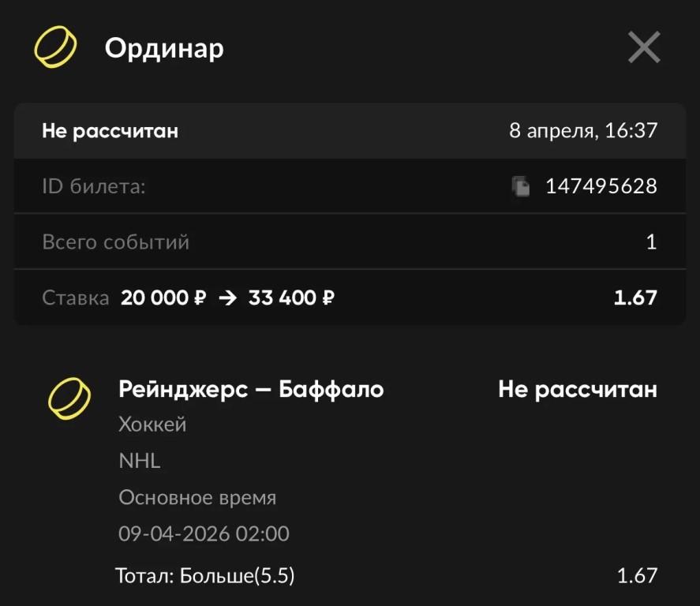Click the Всего событий row label
Image resolution: width=700 pixels, height=606 pixels.
tap(115, 241)
